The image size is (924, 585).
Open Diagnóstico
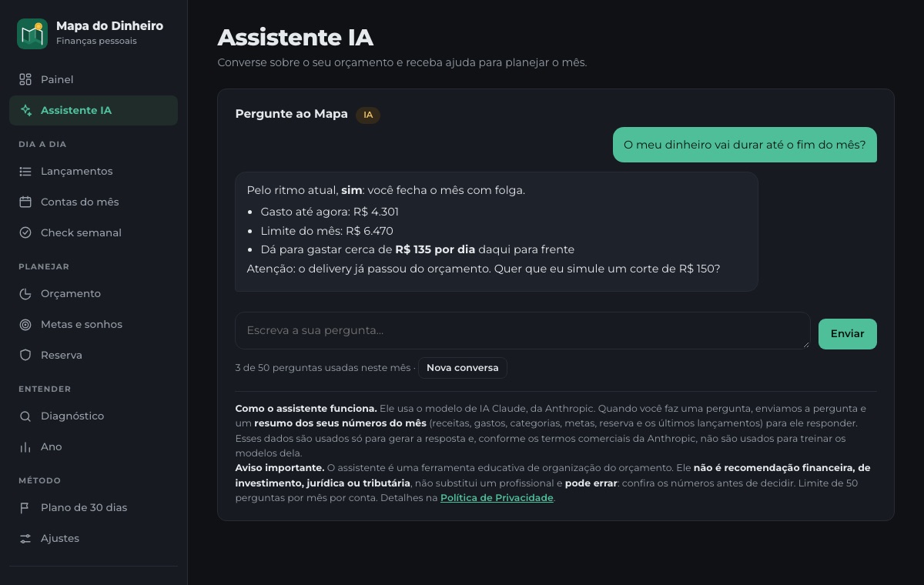tap(93, 416)
